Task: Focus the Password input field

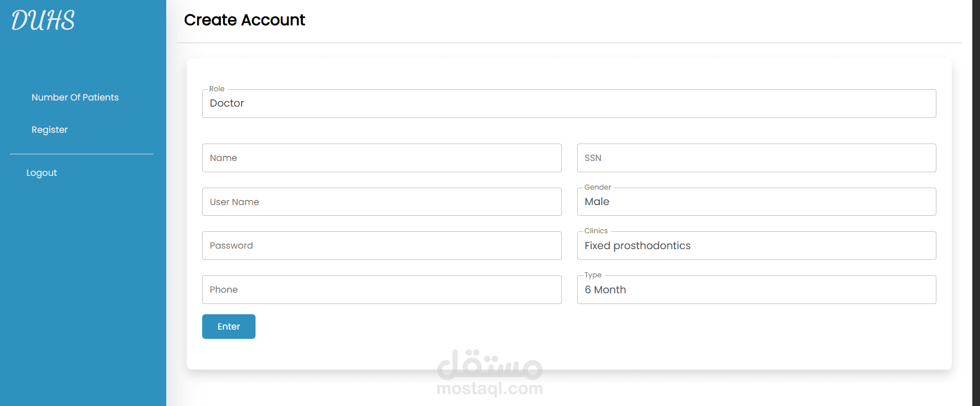Action: pyautogui.click(x=382, y=246)
